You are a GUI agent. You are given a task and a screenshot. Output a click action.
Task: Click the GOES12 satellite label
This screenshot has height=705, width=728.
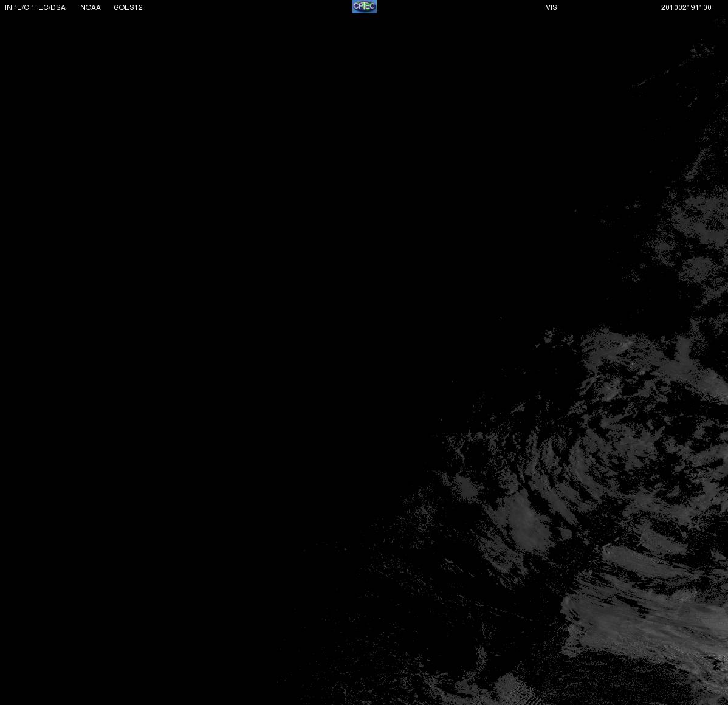pyautogui.click(x=128, y=7)
